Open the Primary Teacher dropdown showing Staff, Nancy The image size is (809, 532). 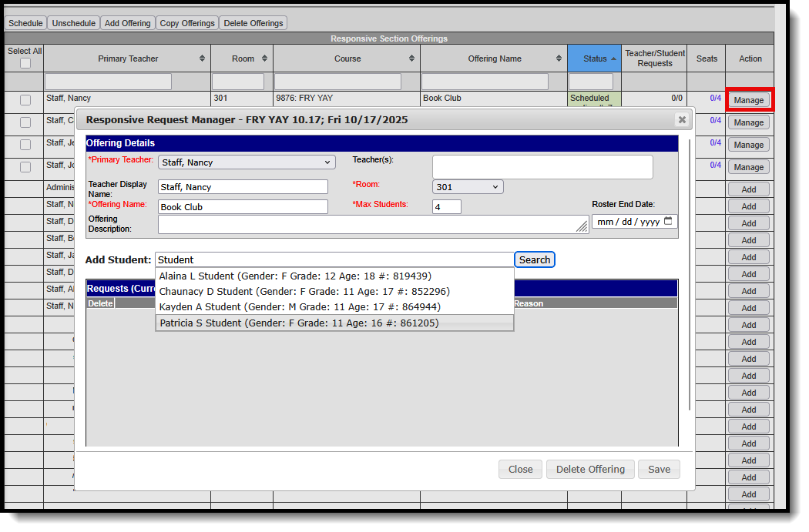click(247, 162)
